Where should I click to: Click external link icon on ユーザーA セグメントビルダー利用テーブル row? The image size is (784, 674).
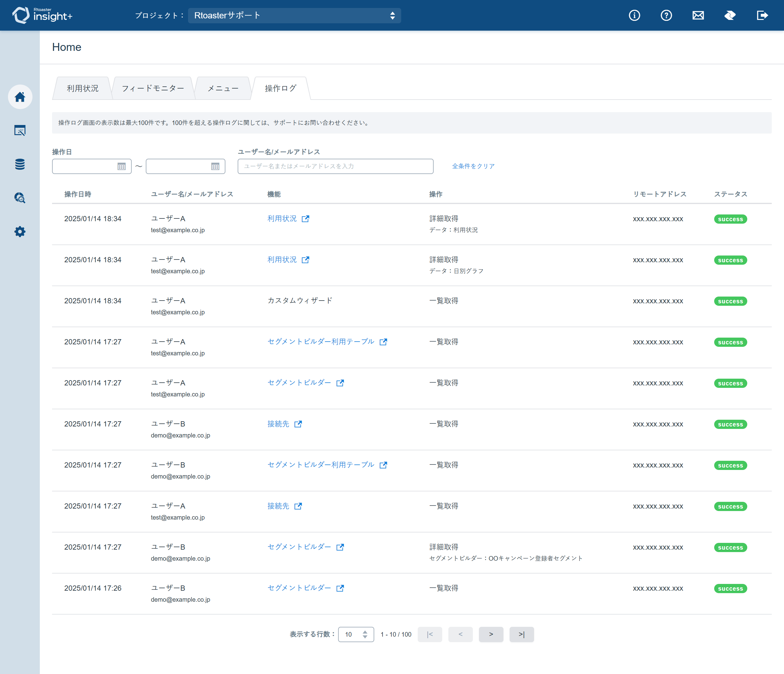(383, 342)
